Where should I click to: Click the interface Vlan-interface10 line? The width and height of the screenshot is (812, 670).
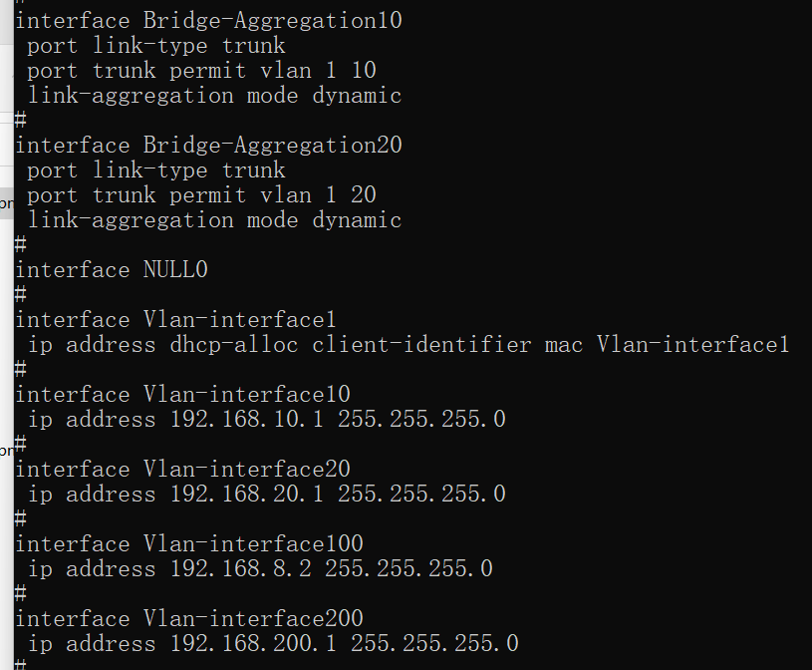pos(182,394)
